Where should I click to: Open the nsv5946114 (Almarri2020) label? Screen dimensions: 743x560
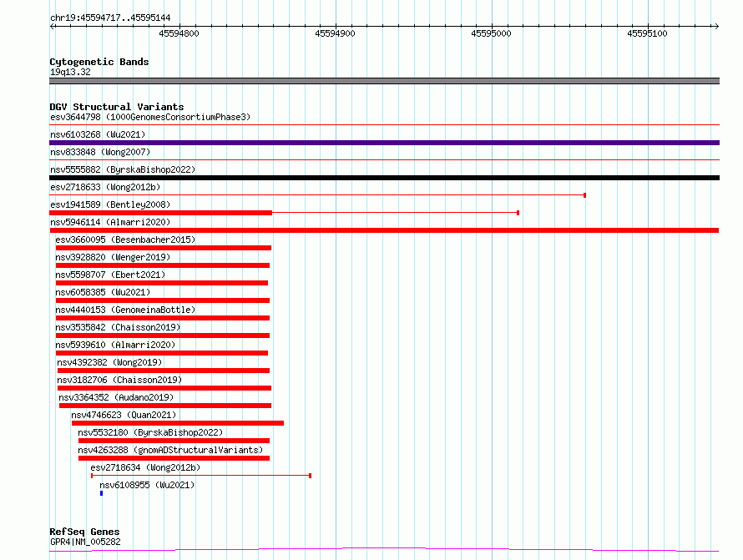[x=110, y=222]
